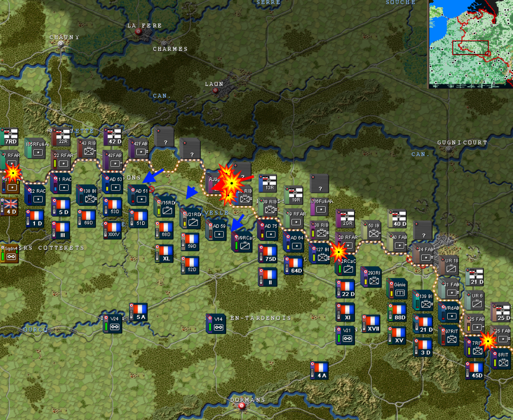The height and width of the screenshot is (420, 513).
Task: Pick the UR 18 cavalry counter
Action: pos(449,265)
